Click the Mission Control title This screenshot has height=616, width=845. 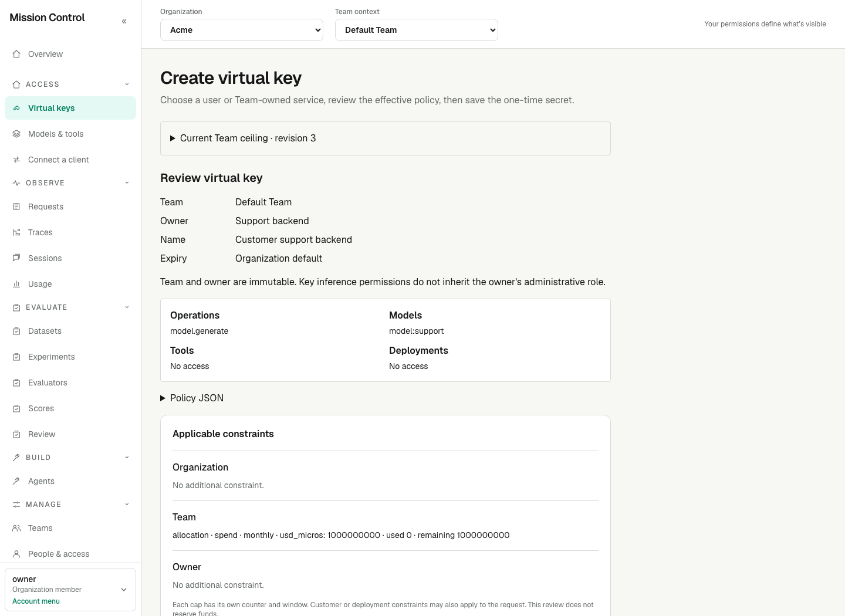47,18
